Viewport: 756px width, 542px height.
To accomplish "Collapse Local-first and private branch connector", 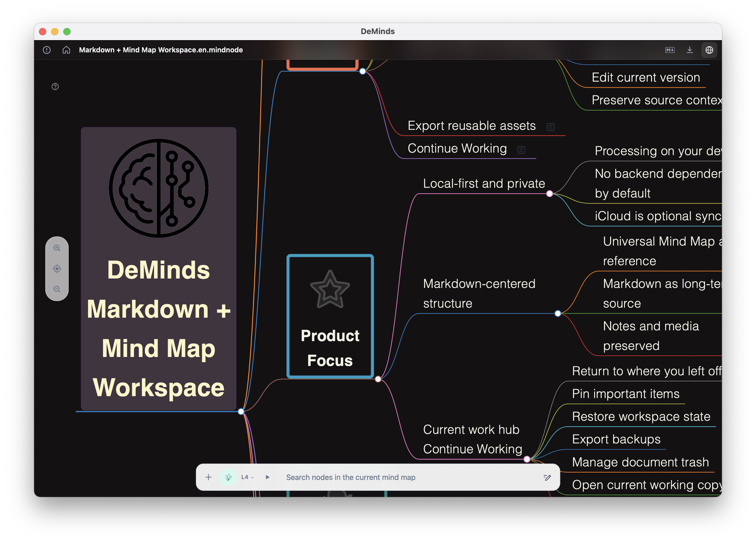I will pyautogui.click(x=550, y=194).
